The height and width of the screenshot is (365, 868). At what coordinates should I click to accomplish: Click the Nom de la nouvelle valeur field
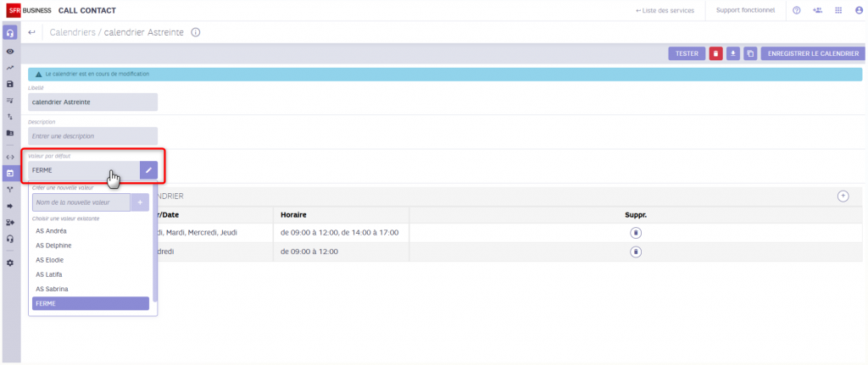pyautogui.click(x=81, y=202)
